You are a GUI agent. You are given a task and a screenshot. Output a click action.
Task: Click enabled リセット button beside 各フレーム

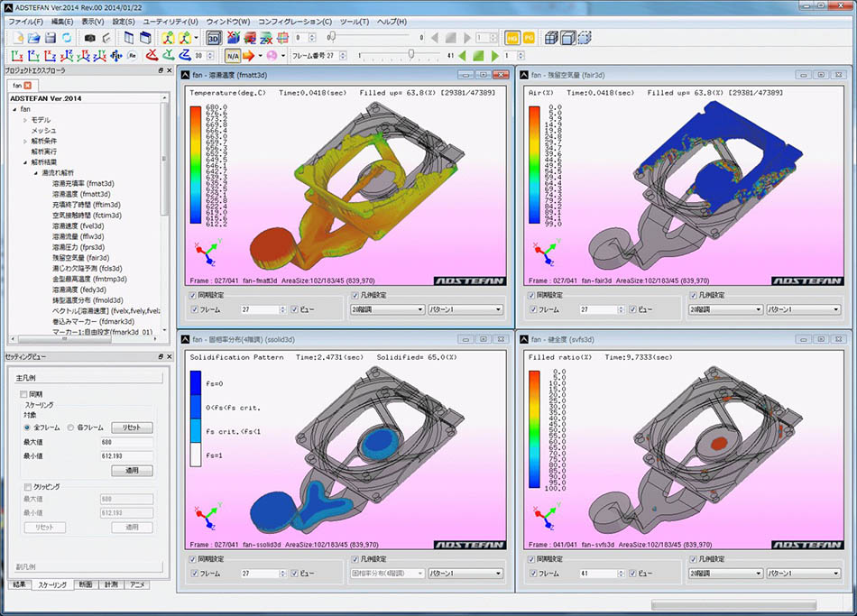tap(132, 428)
